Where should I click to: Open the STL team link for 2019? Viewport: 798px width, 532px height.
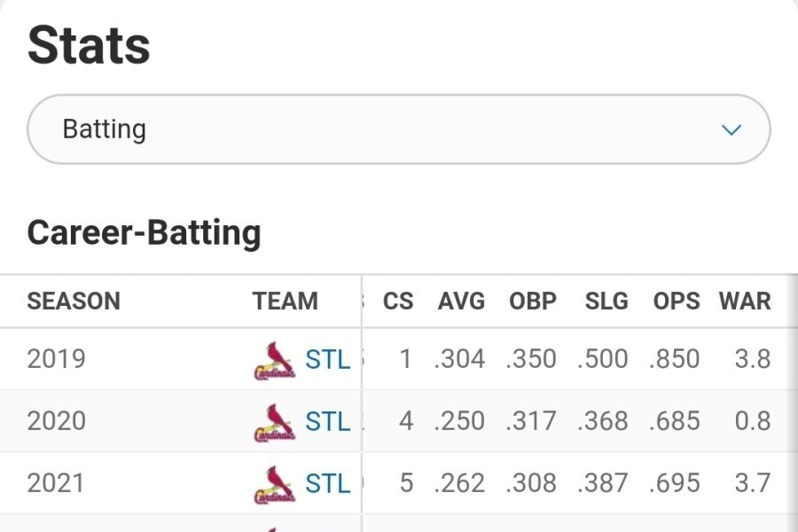tap(328, 360)
